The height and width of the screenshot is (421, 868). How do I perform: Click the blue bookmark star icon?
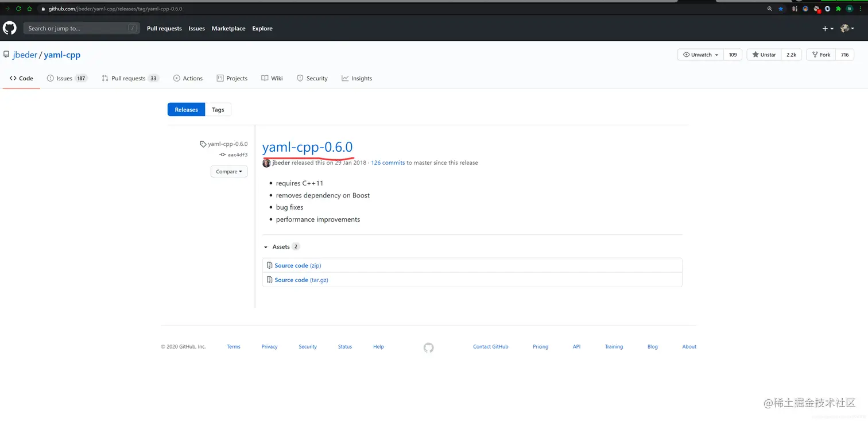(x=781, y=9)
